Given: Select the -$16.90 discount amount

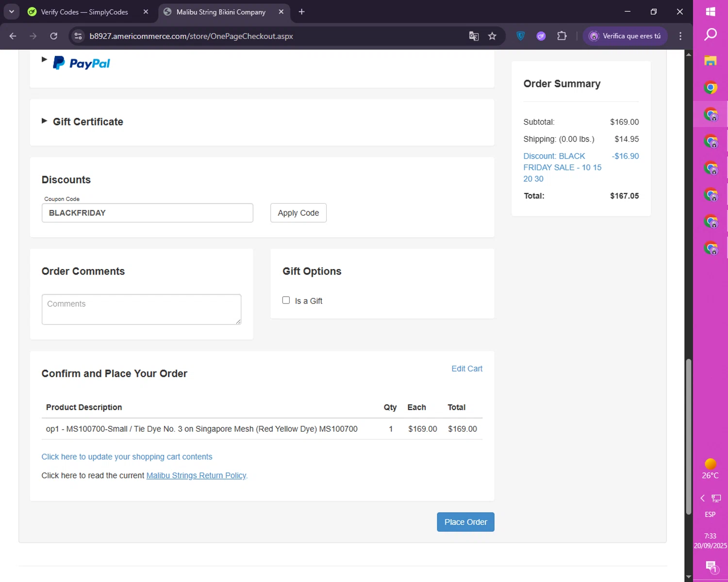Looking at the screenshot, I should click(625, 156).
